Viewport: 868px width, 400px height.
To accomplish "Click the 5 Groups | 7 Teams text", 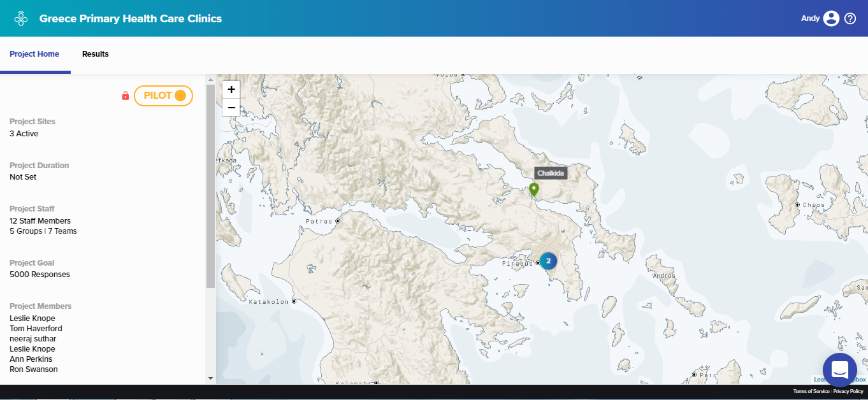I will 43,231.
